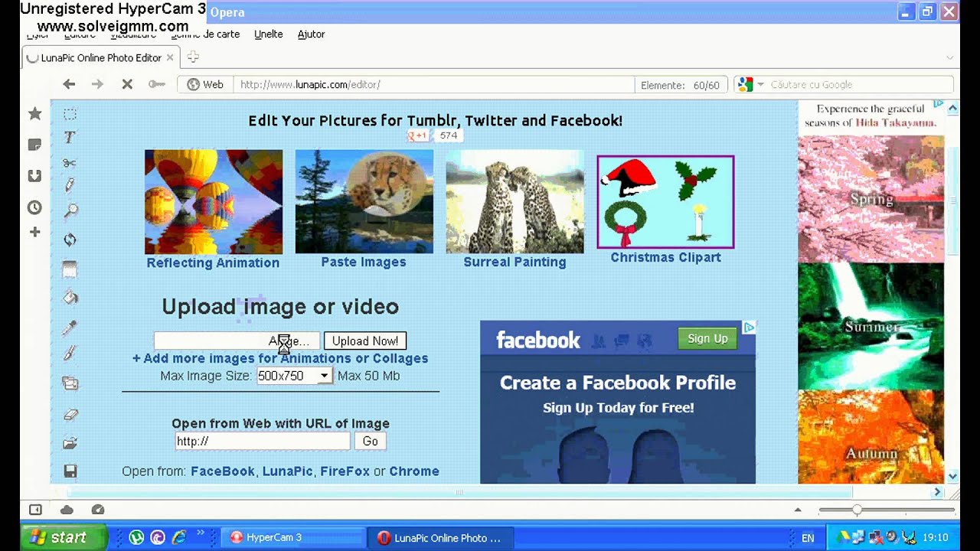Click page scroll down arrow
980x551 pixels.
[x=952, y=476]
